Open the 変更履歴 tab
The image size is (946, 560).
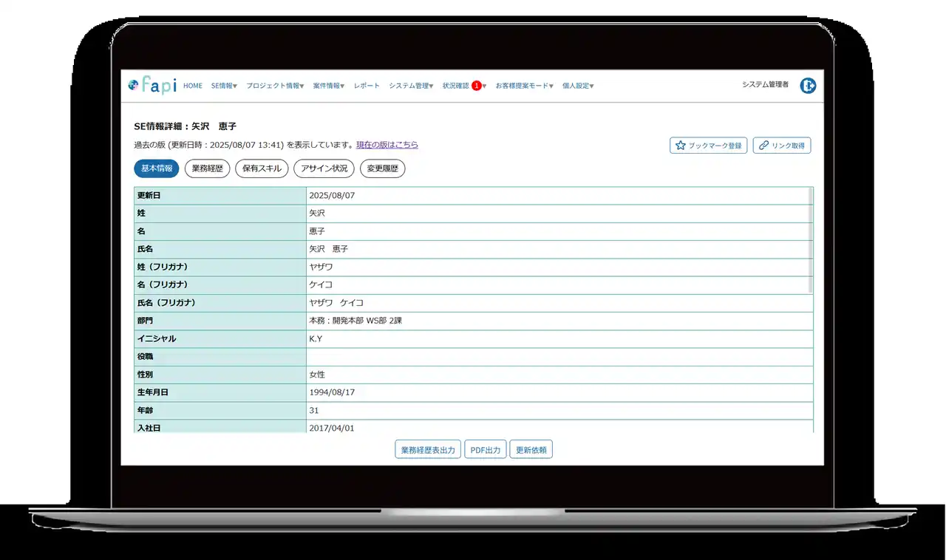point(382,168)
